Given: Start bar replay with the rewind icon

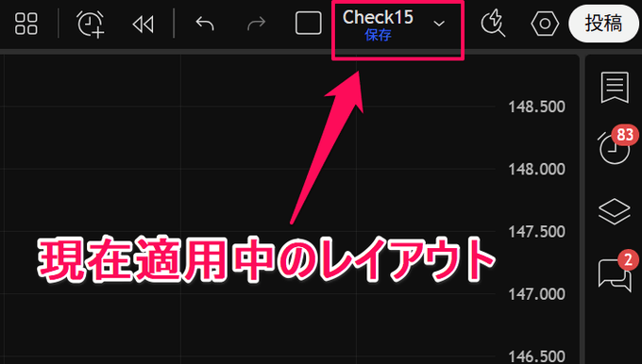Looking at the screenshot, I should tap(144, 25).
